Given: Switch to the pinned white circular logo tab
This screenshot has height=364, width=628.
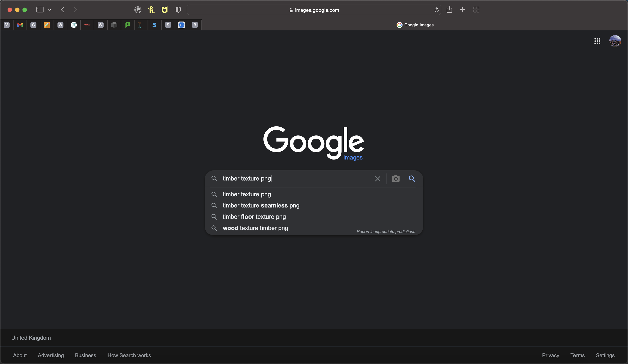Looking at the screenshot, I should click(74, 25).
